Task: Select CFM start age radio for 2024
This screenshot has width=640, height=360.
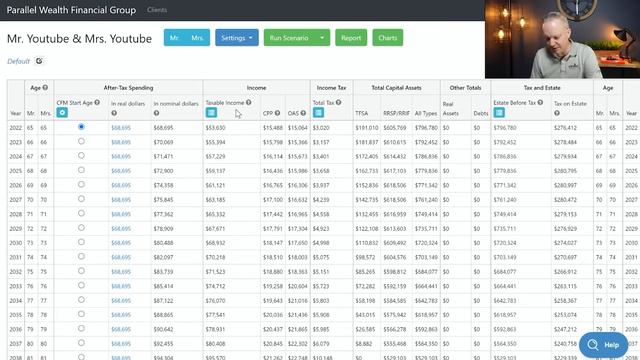Action: pos(81,156)
